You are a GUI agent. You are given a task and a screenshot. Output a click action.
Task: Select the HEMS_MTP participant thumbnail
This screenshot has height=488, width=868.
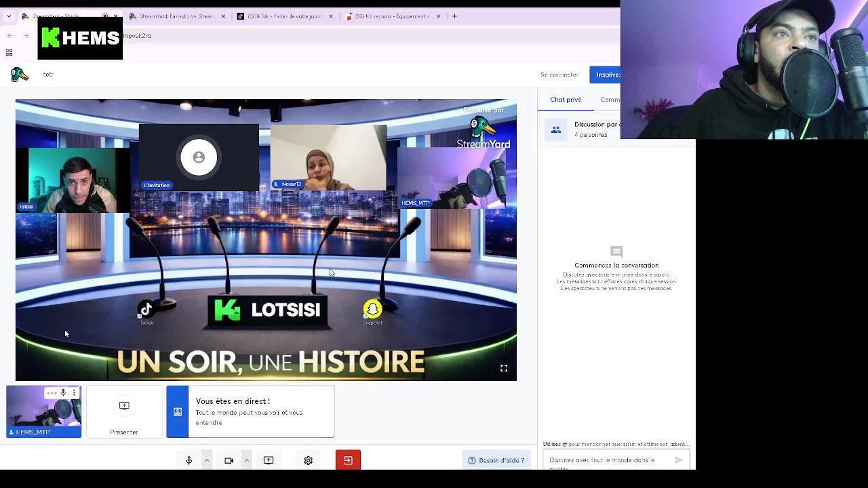tap(43, 412)
